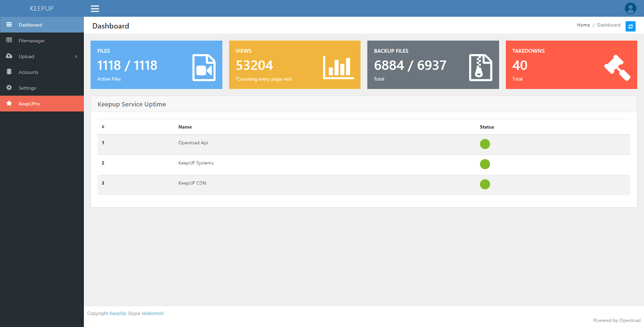
Task: Click the Home breadcrumb link
Action: tap(583, 25)
